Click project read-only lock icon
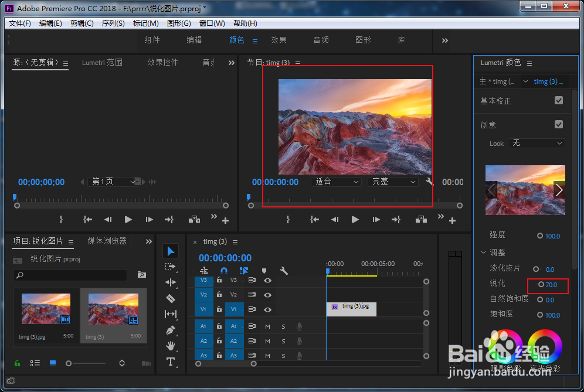The width and height of the screenshot is (584, 392). (x=17, y=363)
